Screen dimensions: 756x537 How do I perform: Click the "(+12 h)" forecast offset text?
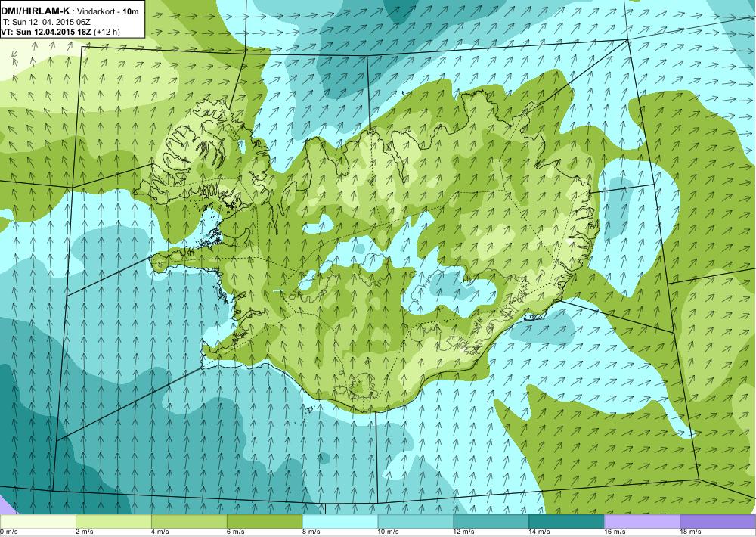(107, 33)
